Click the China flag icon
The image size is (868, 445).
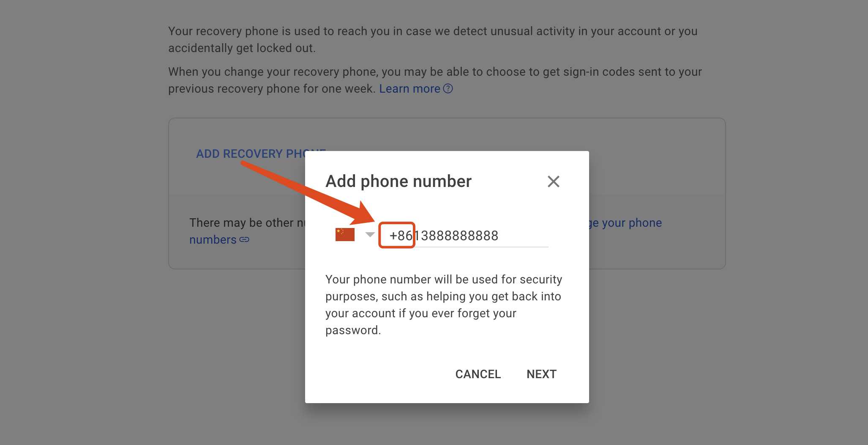(345, 234)
